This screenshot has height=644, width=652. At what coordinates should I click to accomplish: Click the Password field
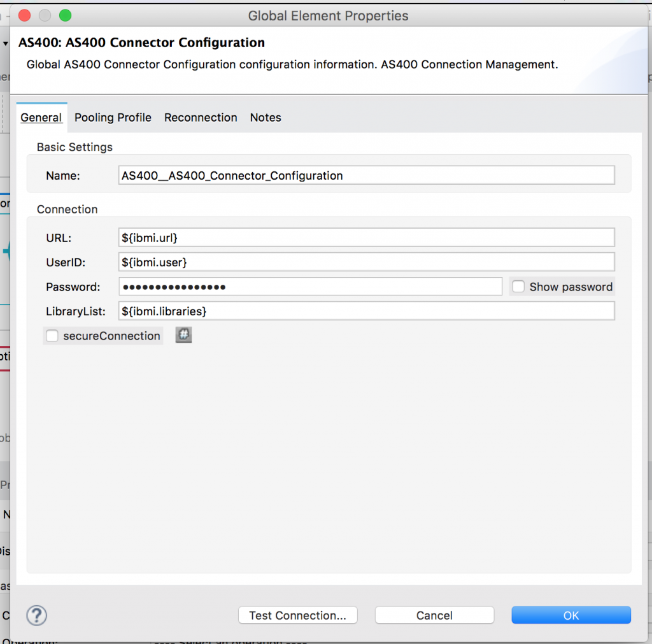(x=310, y=287)
